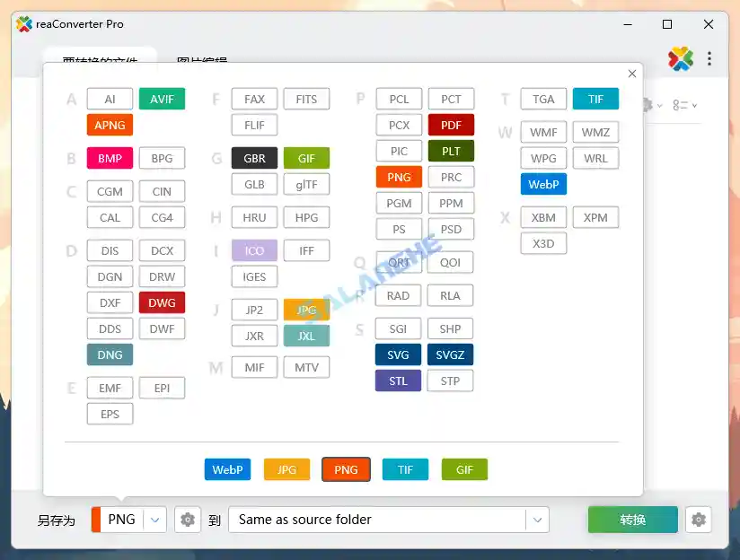Toggle the WebP format in the W column

click(542, 184)
